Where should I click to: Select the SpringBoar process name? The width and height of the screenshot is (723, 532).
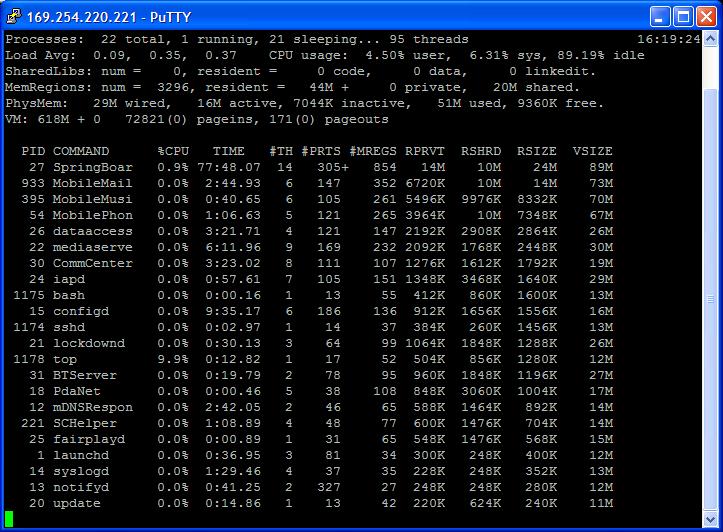(93, 167)
